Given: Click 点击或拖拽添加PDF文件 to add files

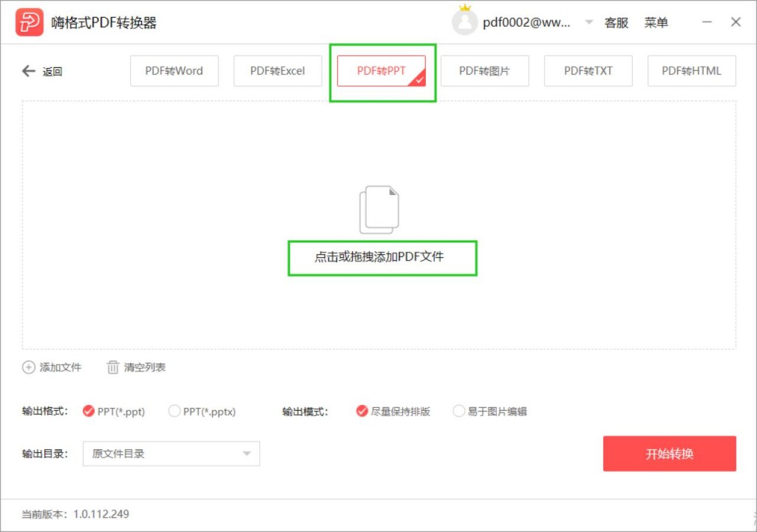Looking at the screenshot, I should (379, 257).
